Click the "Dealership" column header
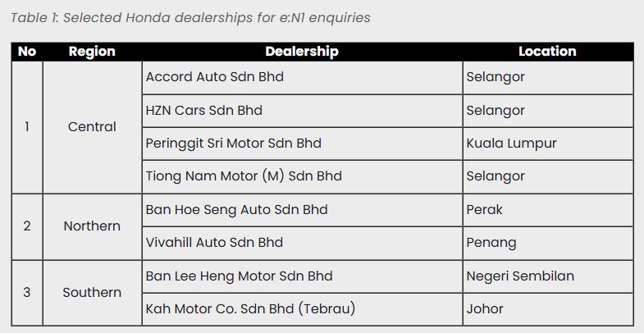The width and height of the screenshot is (644, 333). [301, 51]
